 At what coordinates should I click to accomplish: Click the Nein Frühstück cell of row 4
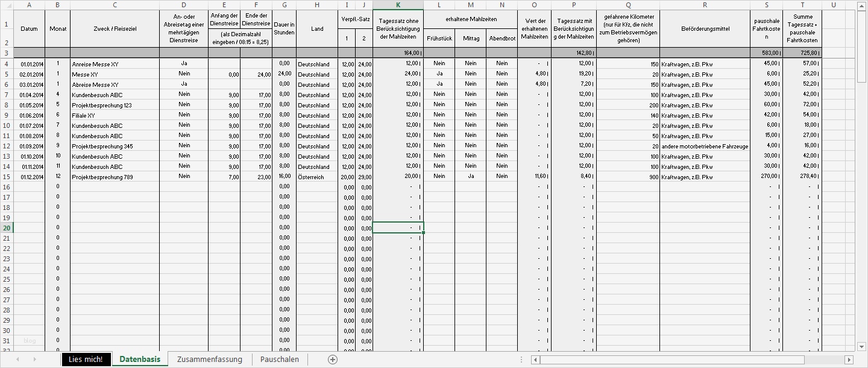[x=439, y=63]
